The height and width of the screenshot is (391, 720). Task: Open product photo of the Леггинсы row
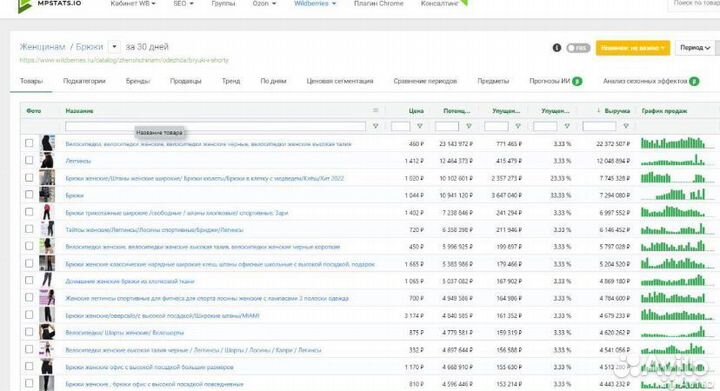tap(47, 161)
